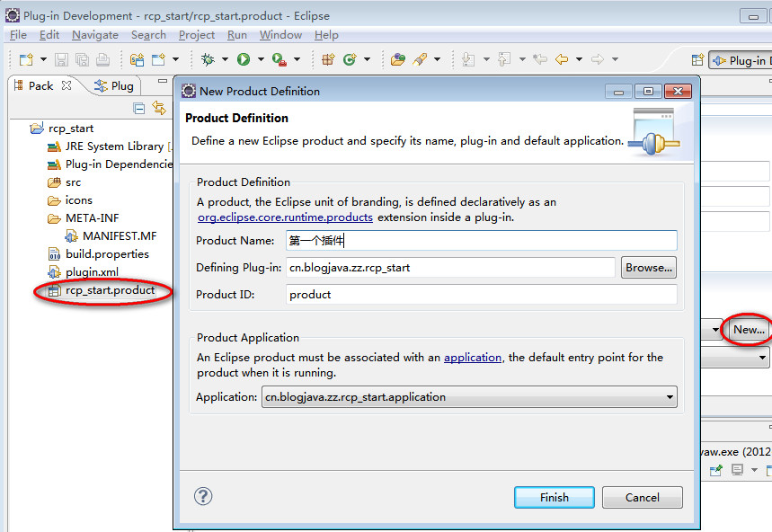Viewport: 772px width, 532px height.
Task: Open the File menu
Action: coord(18,35)
